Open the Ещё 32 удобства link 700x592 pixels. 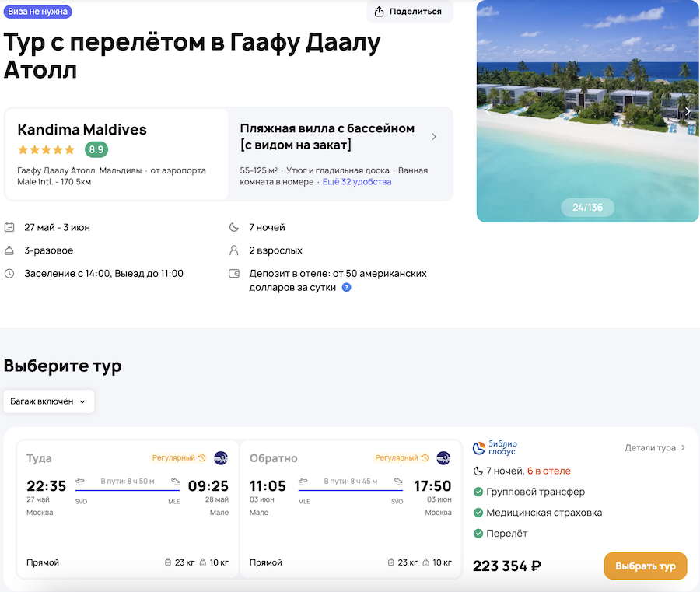pos(357,182)
